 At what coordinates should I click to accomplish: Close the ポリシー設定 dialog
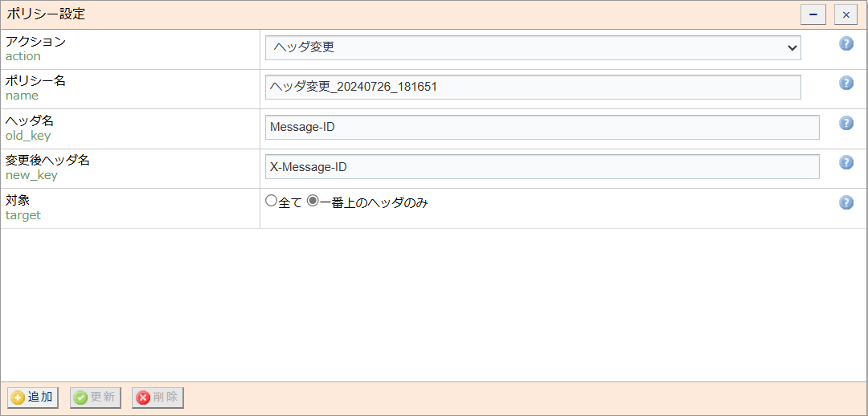(845, 15)
